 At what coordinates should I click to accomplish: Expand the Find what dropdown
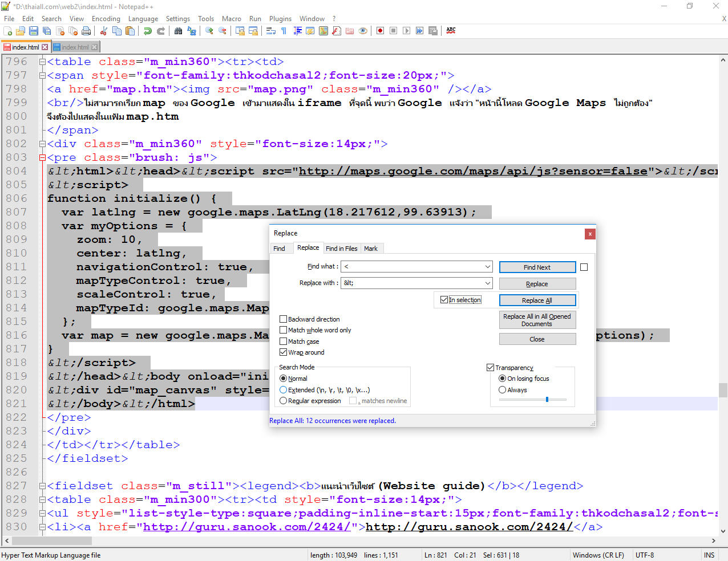coord(487,267)
